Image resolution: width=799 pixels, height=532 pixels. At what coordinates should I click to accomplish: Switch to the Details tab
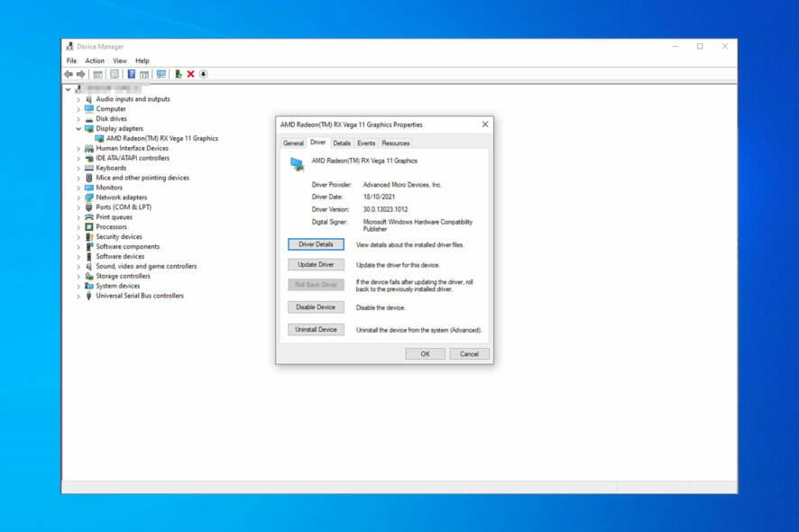tap(342, 143)
